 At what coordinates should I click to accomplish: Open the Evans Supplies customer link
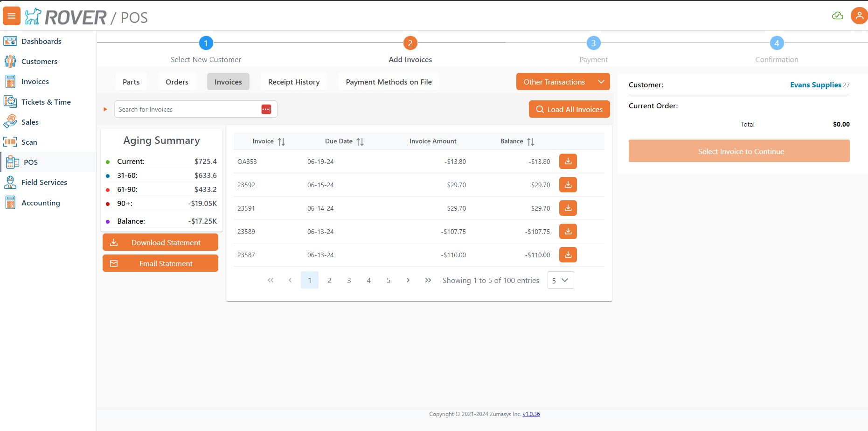[x=815, y=85]
